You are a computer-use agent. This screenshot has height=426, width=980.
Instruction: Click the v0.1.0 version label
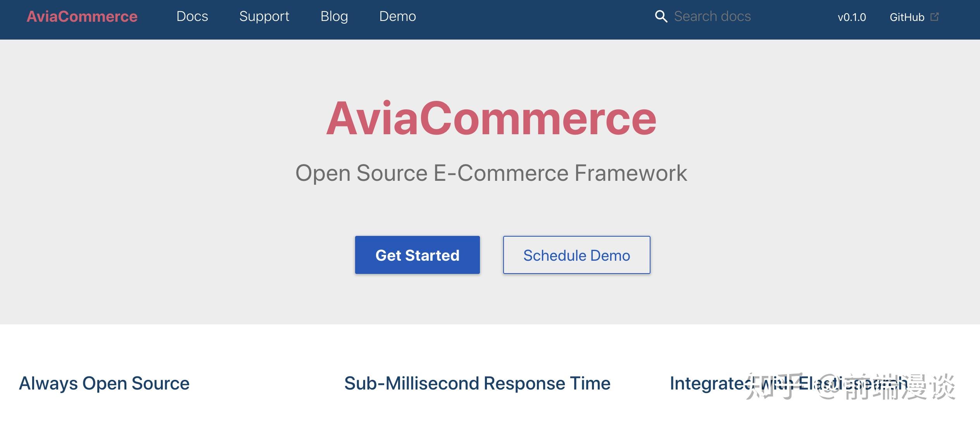(x=852, y=17)
